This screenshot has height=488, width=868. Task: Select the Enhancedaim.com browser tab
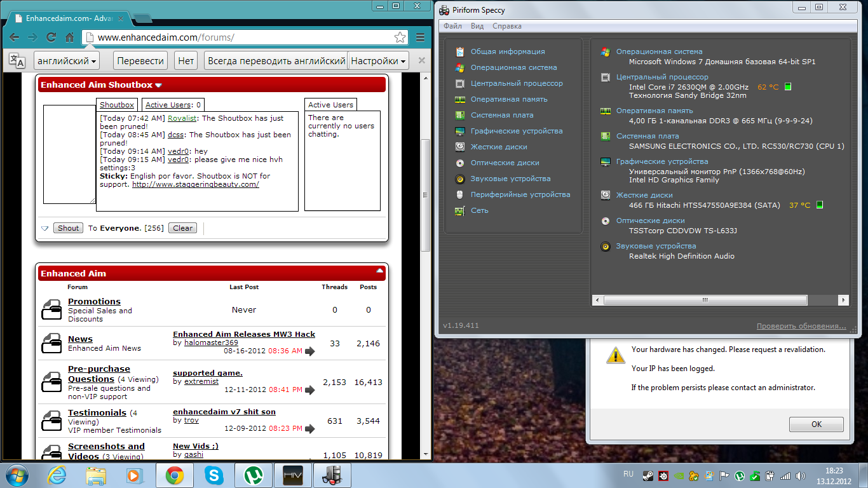[x=68, y=18]
